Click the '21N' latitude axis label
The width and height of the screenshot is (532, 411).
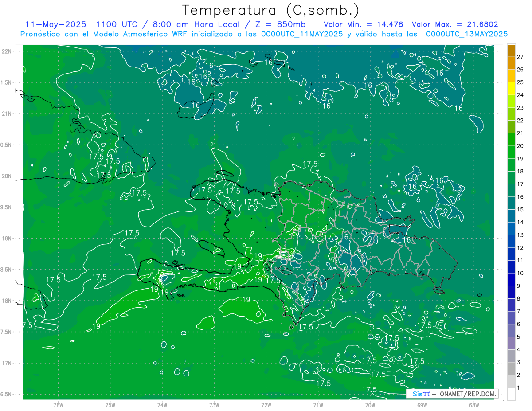coord(7,114)
